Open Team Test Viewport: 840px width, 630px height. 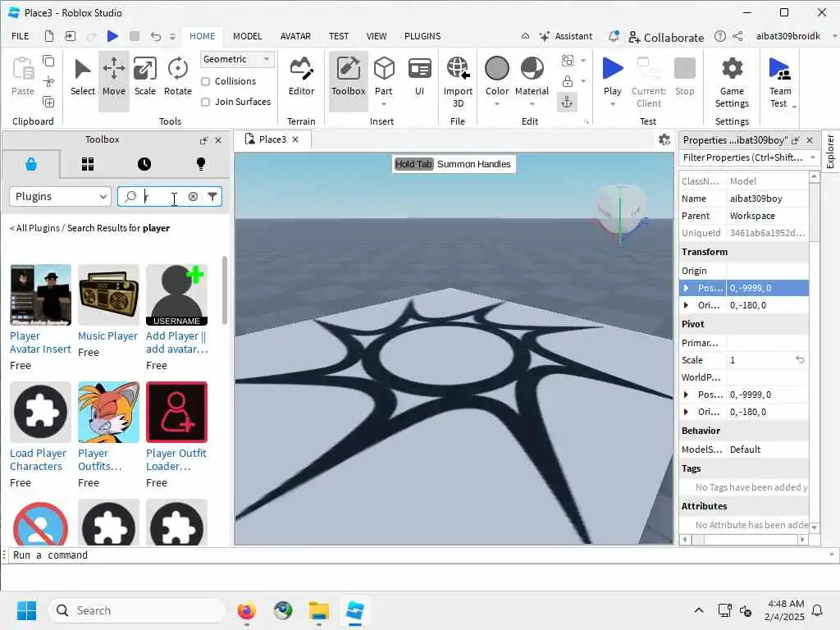[779, 82]
